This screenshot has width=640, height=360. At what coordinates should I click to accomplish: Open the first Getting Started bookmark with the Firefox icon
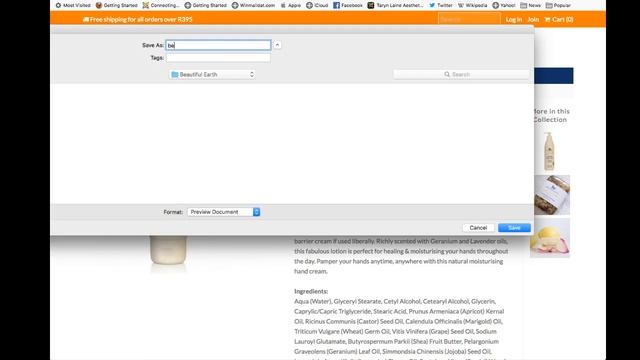coord(116,5)
